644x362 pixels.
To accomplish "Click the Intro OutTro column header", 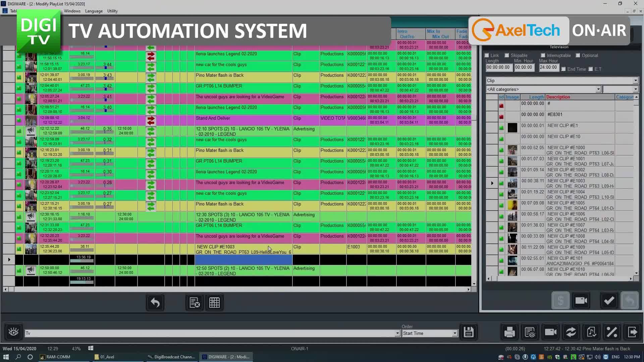I will [x=411, y=34].
